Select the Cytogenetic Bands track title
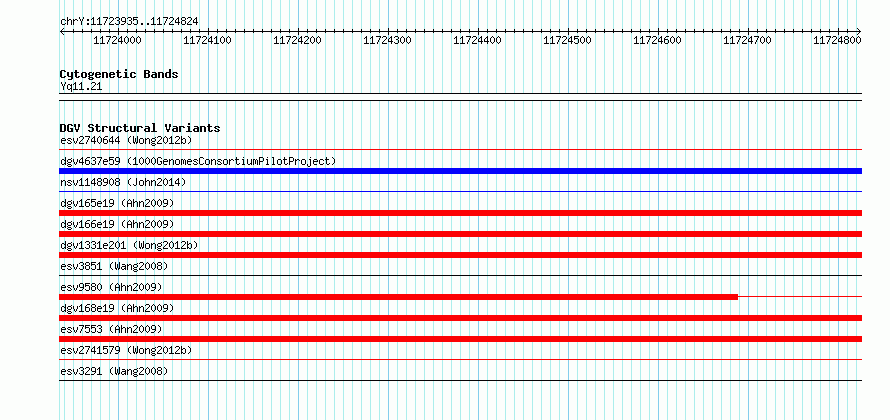The width and height of the screenshot is (890, 420). click(x=119, y=74)
